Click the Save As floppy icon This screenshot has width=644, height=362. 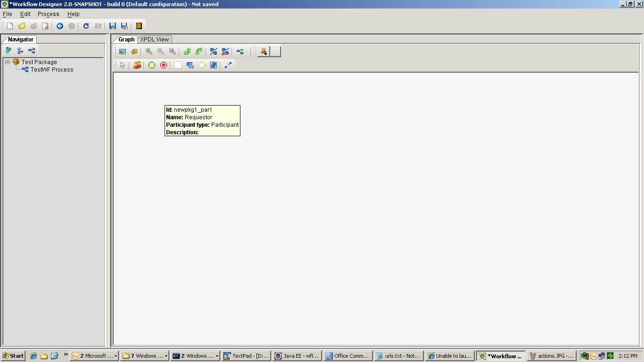[124, 26]
